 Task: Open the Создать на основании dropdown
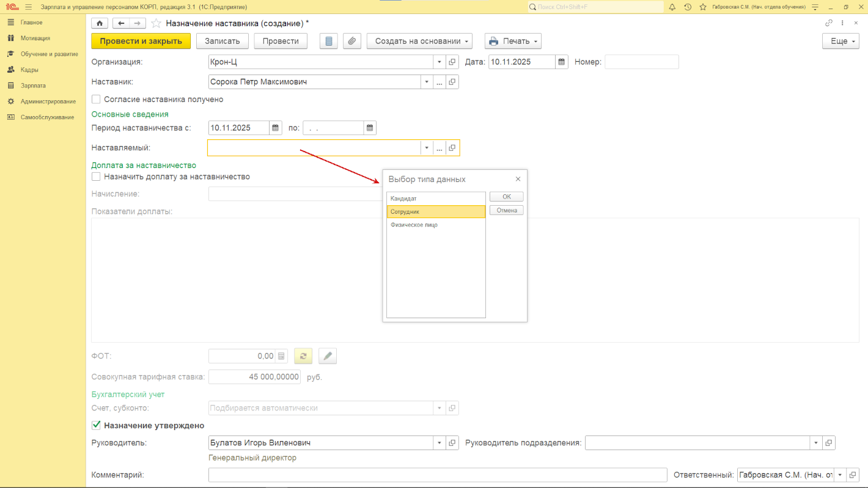[x=419, y=41]
